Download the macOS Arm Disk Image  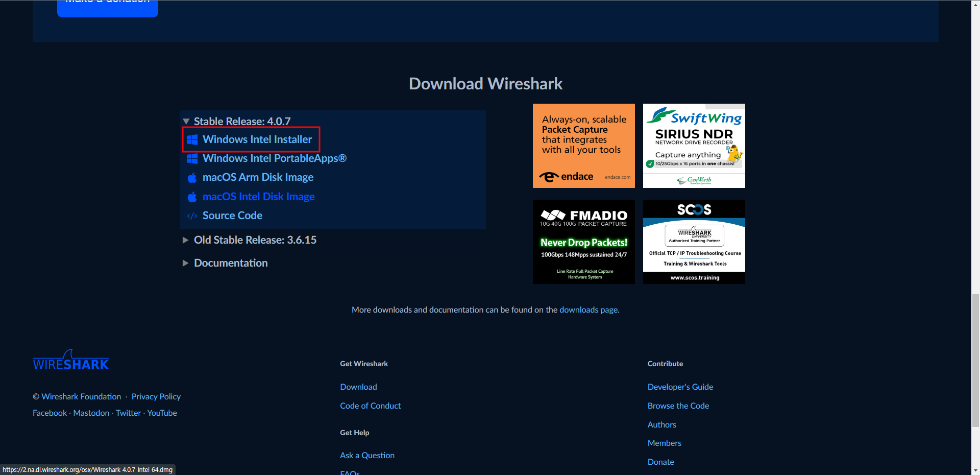click(x=258, y=177)
